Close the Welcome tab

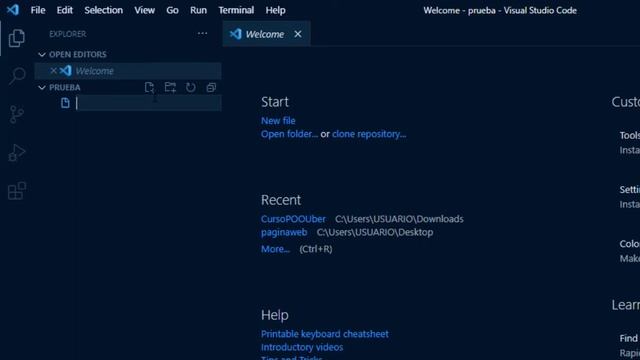click(298, 34)
